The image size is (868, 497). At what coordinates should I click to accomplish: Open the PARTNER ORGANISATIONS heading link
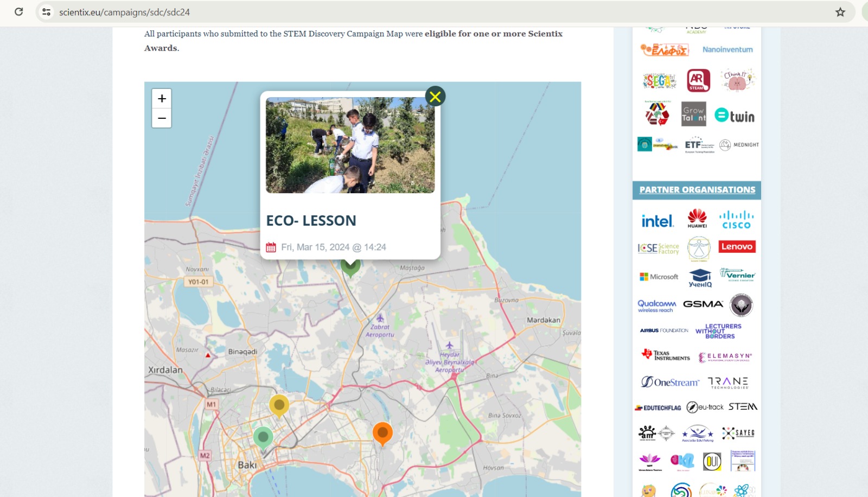(697, 190)
